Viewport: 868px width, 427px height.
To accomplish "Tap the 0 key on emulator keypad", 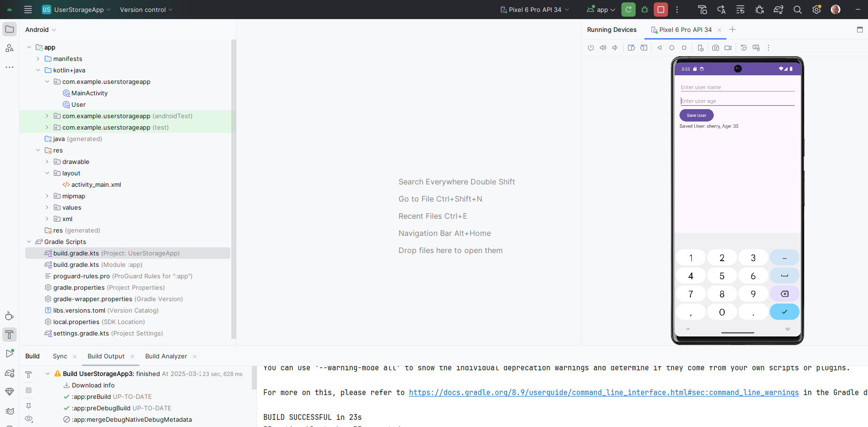I will pos(722,312).
